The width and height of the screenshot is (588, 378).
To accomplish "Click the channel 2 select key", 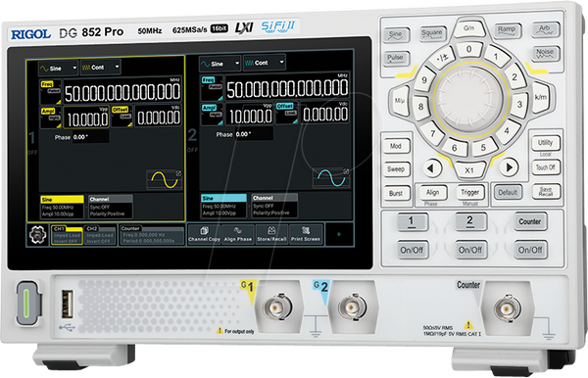I will coord(470,221).
